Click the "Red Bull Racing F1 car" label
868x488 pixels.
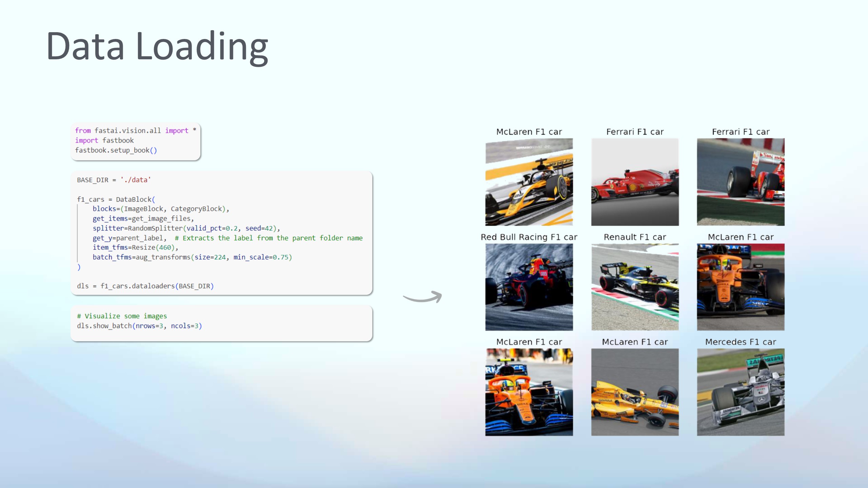coord(529,237)
